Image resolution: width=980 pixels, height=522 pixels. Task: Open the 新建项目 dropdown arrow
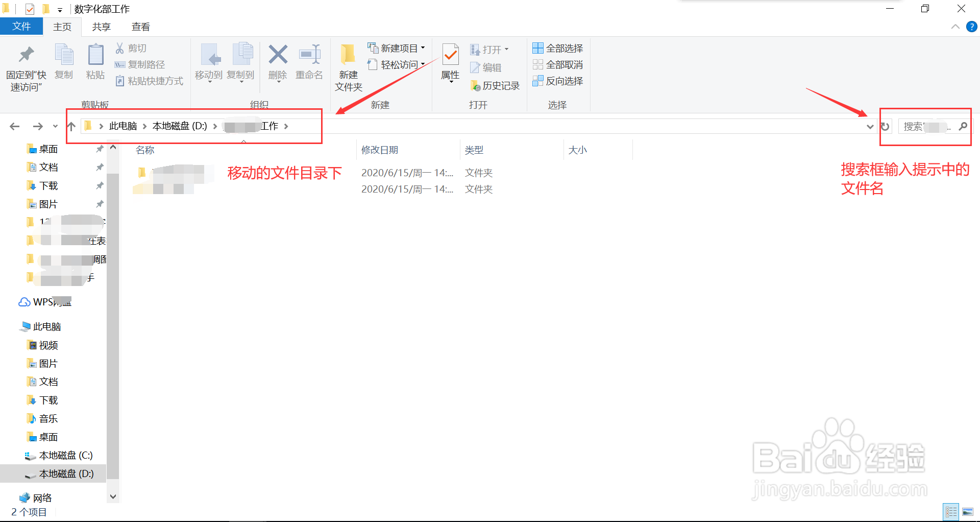pos(423,48)
